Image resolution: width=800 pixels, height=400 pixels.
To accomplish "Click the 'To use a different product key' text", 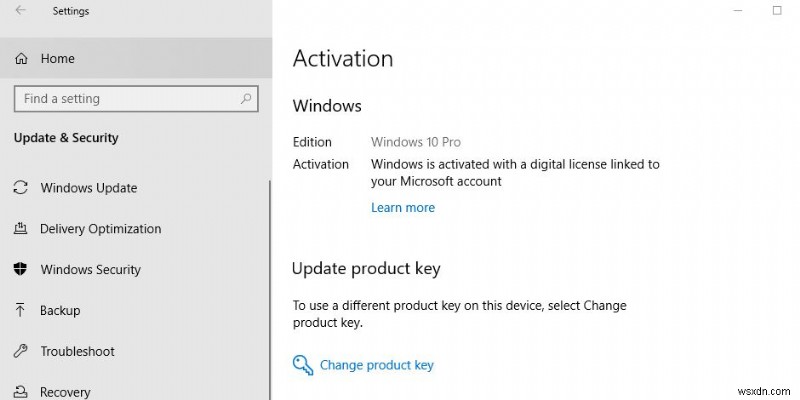I will point(459,314).
